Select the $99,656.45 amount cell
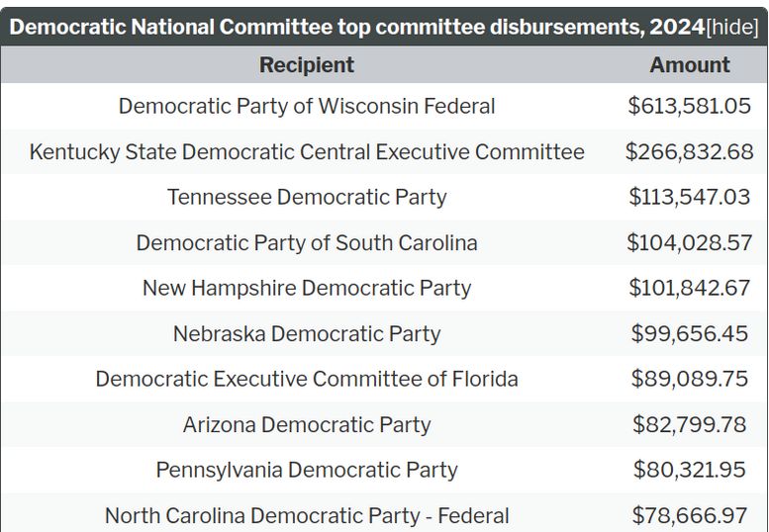The width and height of the screenshot is (769, 532). tap(690, 333)
